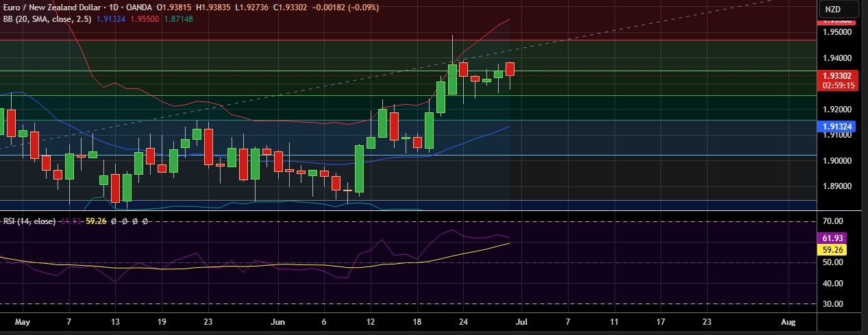Screen dimensions: 868x335
Task: Click the May label on time axis
Action: [22, 321]
